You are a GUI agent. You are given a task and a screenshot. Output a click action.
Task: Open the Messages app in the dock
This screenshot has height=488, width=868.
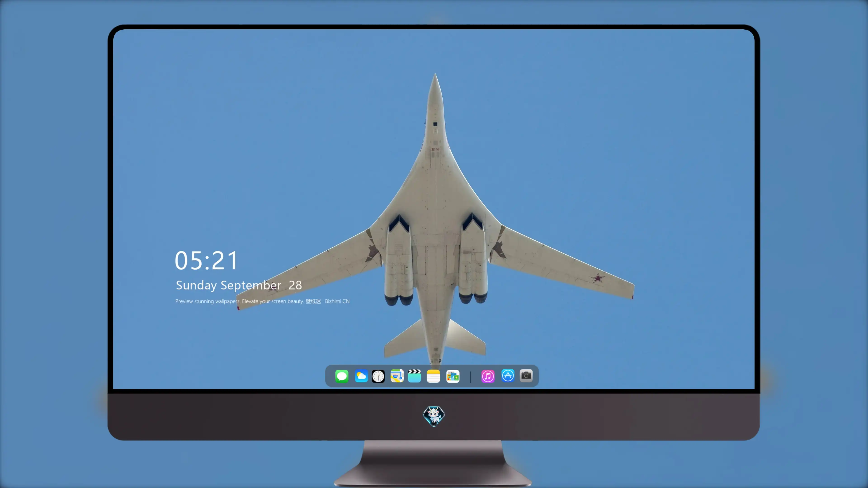(342, 376)
